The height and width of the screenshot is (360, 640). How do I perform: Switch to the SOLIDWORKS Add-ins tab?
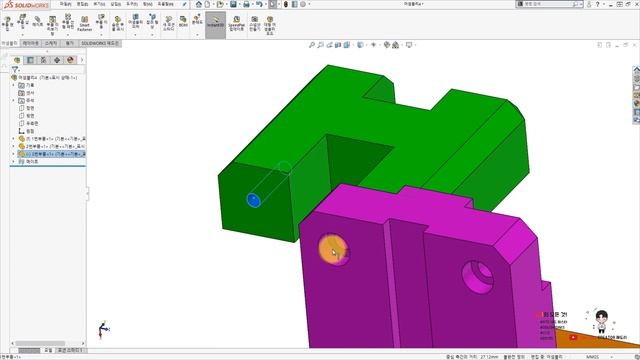coord(100,43)
